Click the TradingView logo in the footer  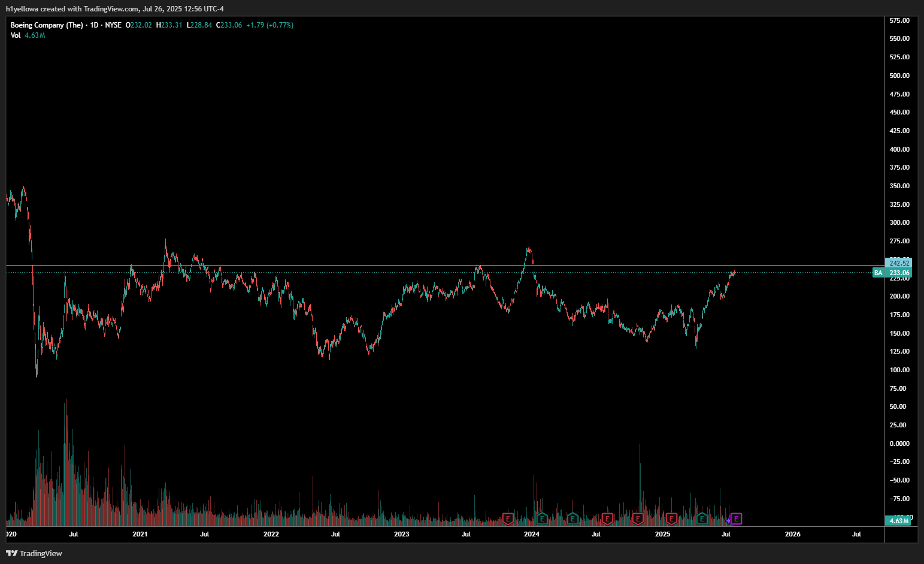(34, 553)
